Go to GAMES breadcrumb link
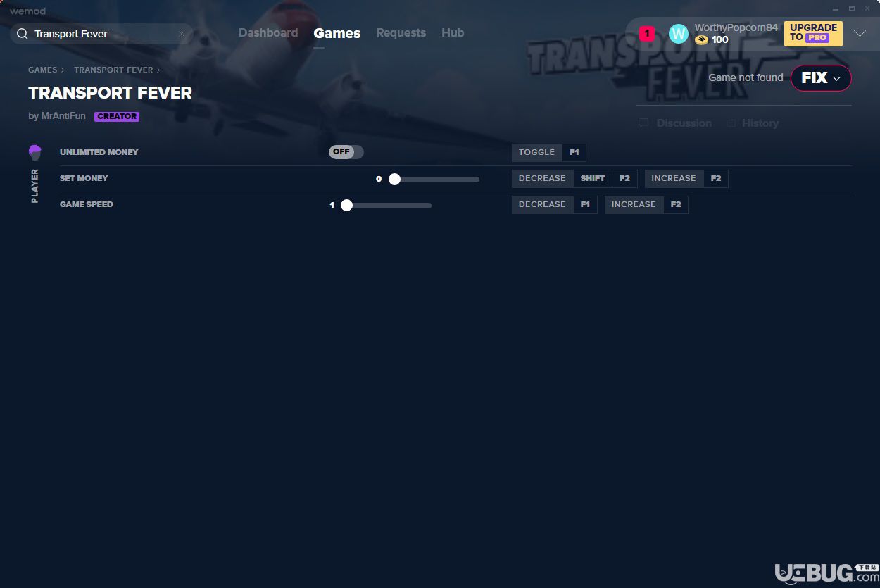 click(43, 70)
